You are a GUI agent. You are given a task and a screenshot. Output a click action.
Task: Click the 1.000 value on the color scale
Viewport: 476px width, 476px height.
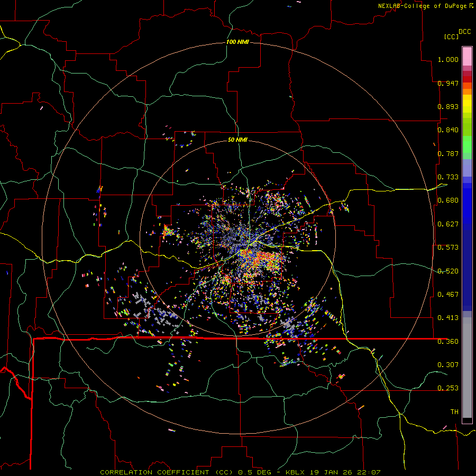point(448,59)
